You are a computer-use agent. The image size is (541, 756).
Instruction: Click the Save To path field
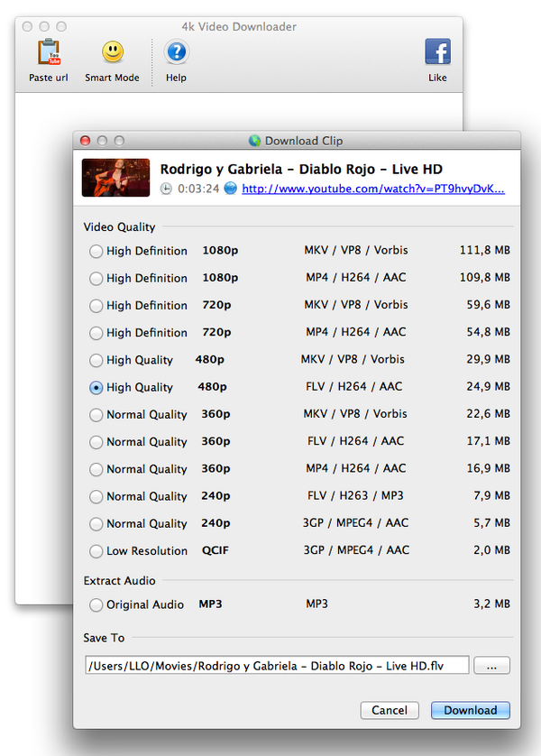click(277, 666)
